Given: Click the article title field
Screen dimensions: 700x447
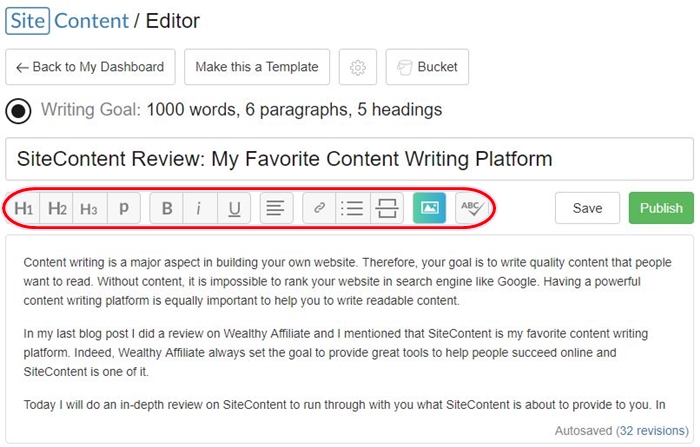Looking at the screenshot, I should pos(350,159).
